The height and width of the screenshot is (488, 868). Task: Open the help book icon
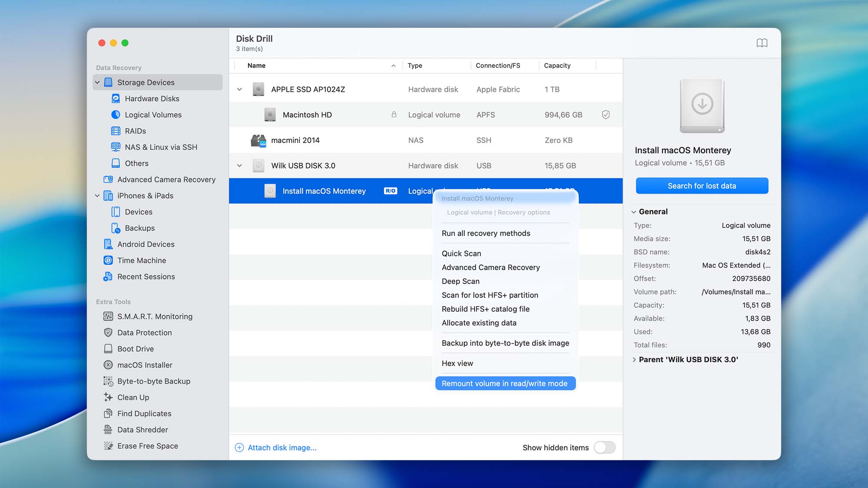click(x=762, y=43)
